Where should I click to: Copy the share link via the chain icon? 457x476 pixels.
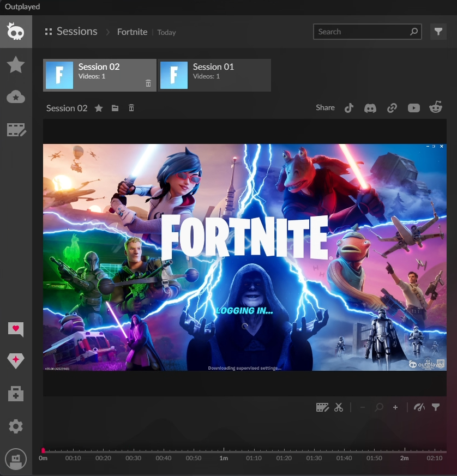click(x=392, y=108)
